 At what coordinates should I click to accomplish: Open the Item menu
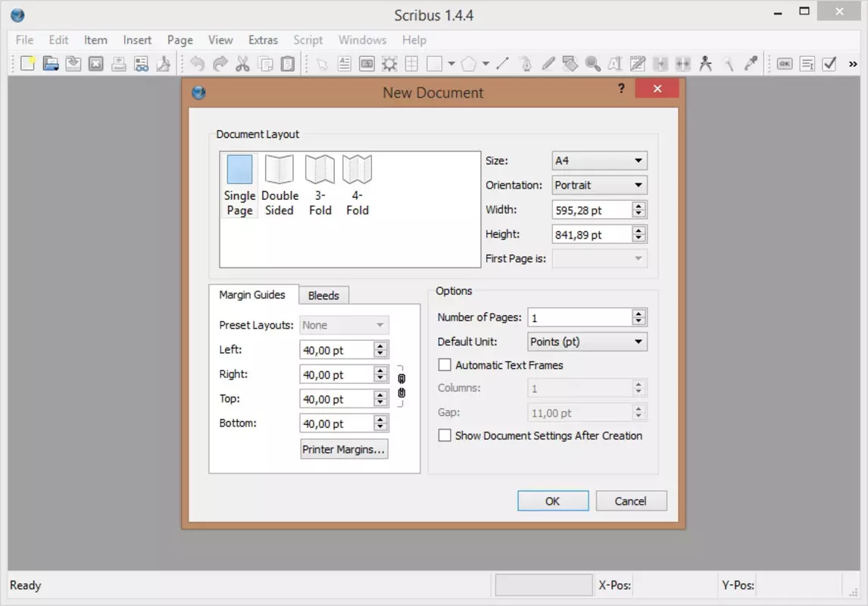tap(95, 40)
